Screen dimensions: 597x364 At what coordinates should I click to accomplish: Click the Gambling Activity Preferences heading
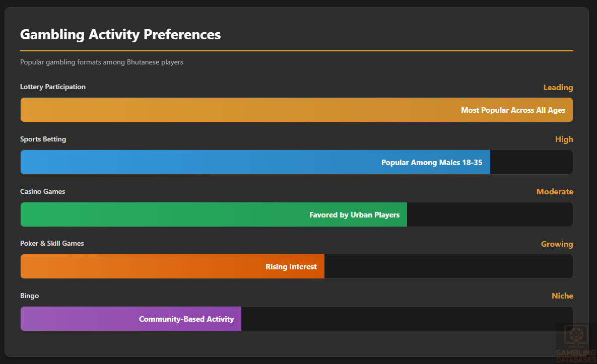point(120,35)
